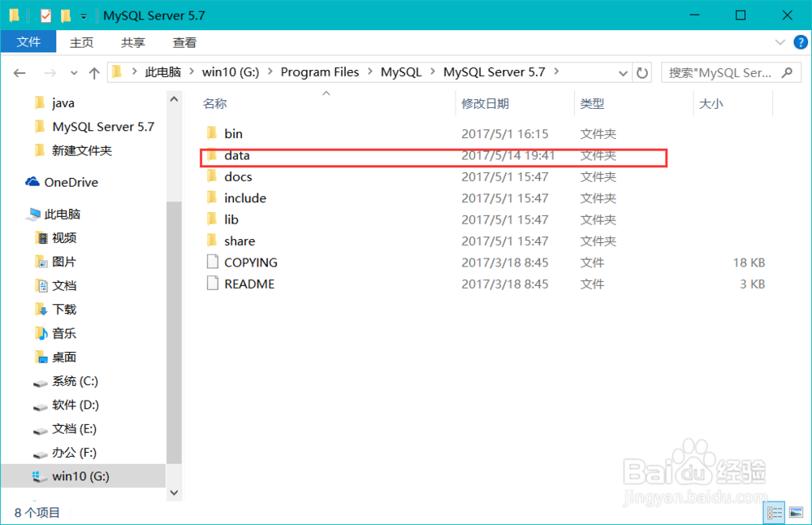Refresh the folder view with the refresh icon

[x=641, y=72]
